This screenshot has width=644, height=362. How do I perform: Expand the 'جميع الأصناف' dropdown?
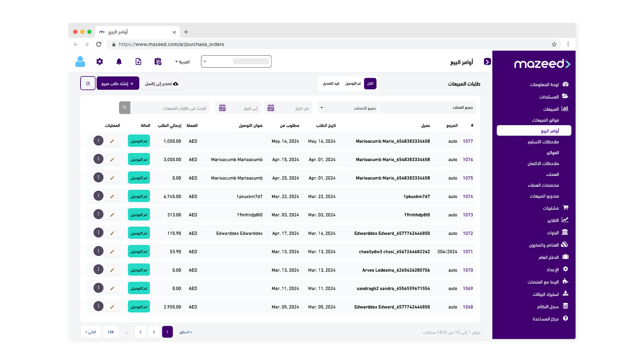pyautogui.click(x=348, y=108)
